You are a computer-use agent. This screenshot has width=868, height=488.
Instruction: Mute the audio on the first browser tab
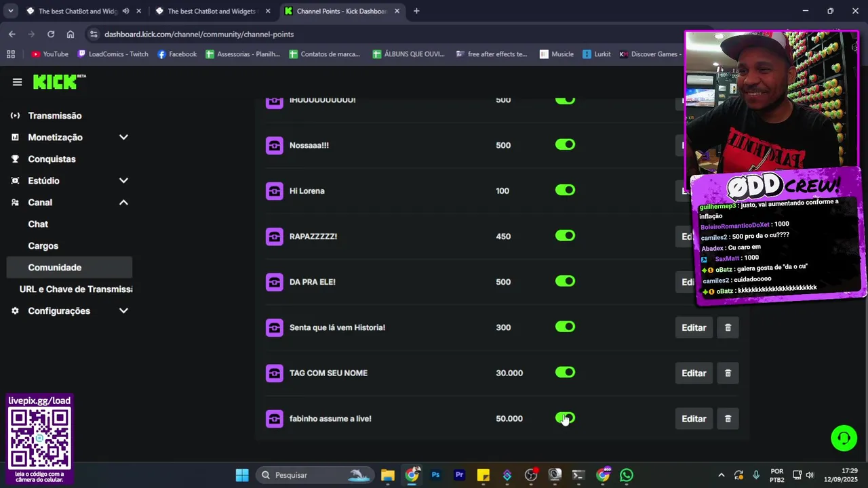pyautogui.click(x=125, y=11)
